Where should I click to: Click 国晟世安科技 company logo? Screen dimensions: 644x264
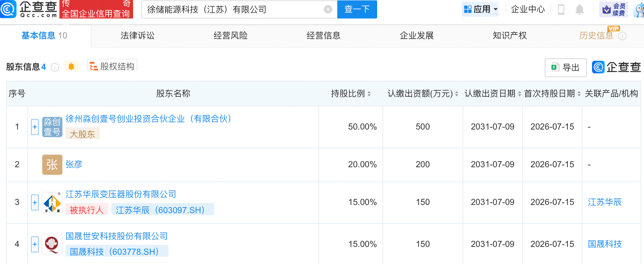pyautogui.click(x=52, y=244)
